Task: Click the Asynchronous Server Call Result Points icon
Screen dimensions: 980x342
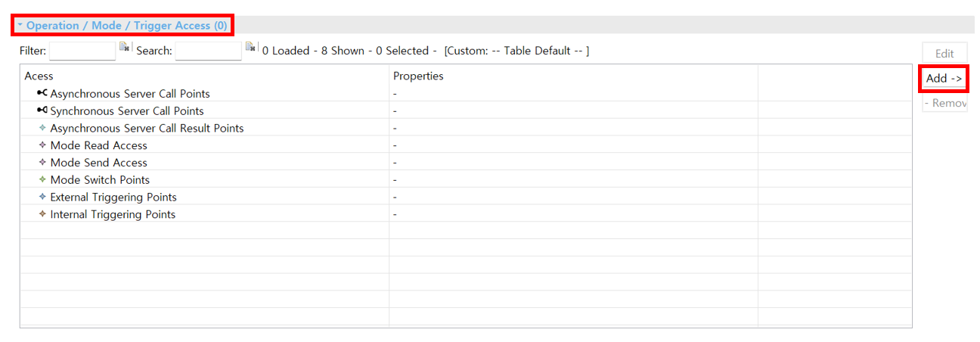Action: pos(42,128)
